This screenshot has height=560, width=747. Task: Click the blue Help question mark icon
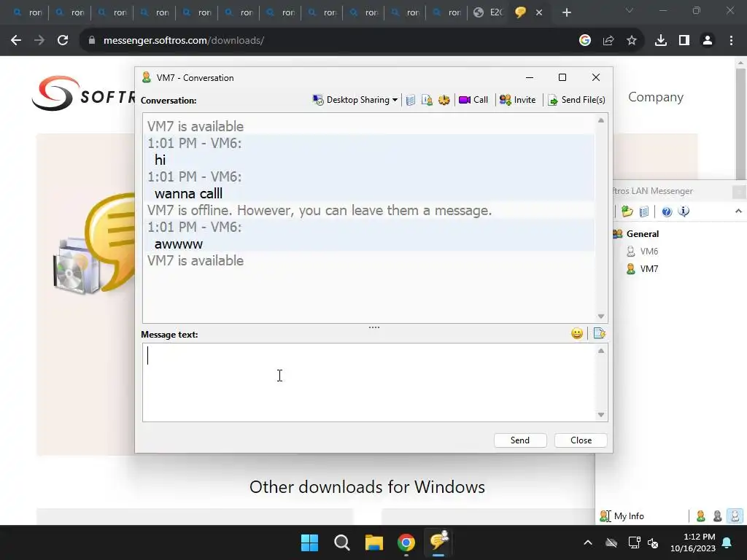(x=667, y=211)
